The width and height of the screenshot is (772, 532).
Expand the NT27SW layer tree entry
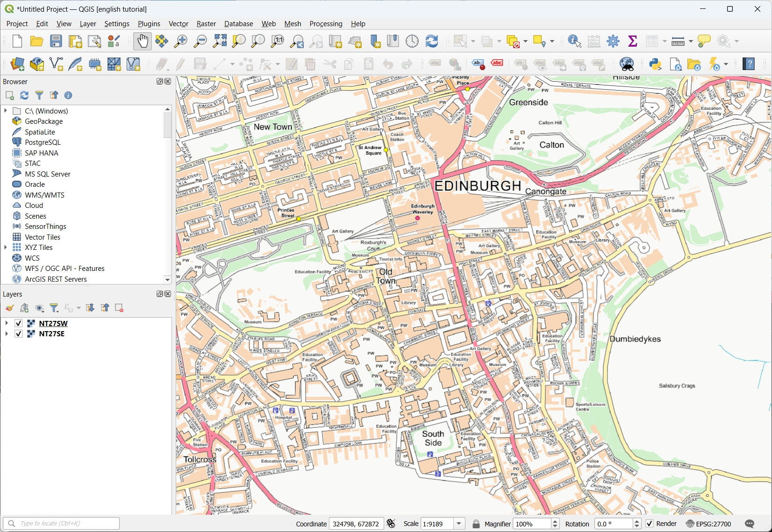7,323
